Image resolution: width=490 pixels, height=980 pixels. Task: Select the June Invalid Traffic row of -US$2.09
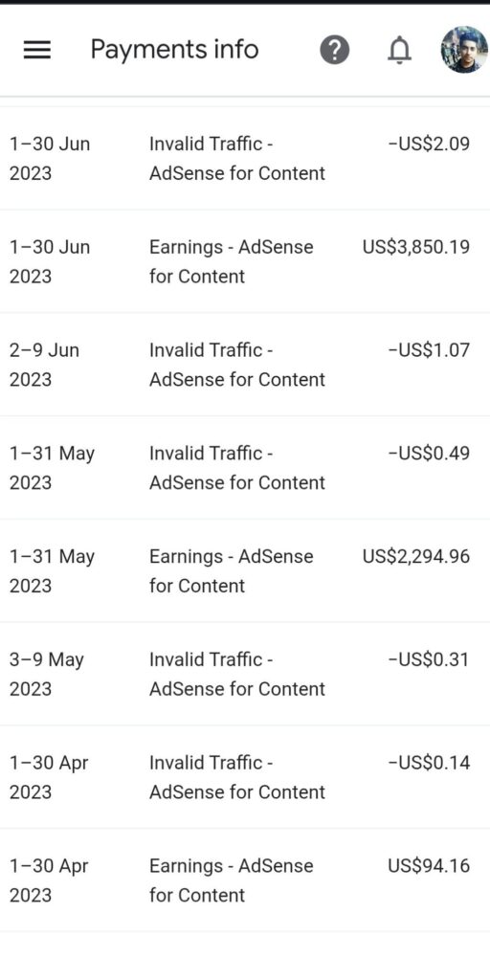pos(245,158)
